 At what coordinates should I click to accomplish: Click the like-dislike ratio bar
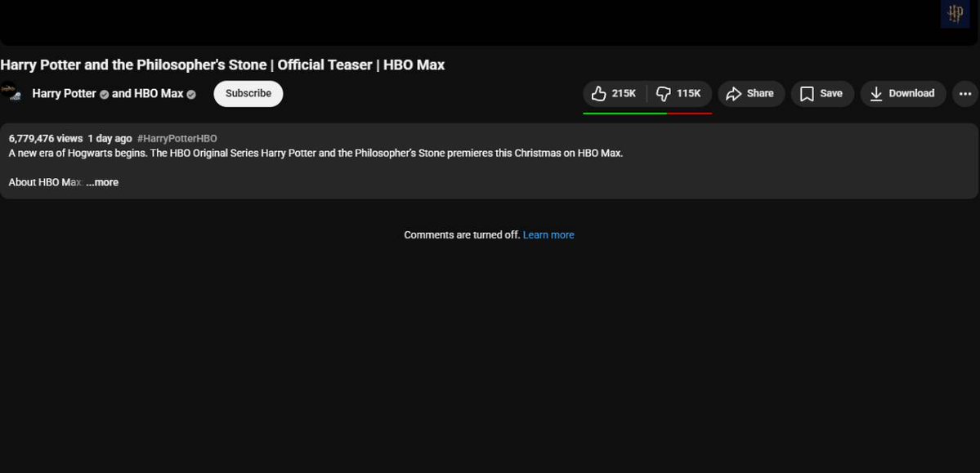pos(647,114)
